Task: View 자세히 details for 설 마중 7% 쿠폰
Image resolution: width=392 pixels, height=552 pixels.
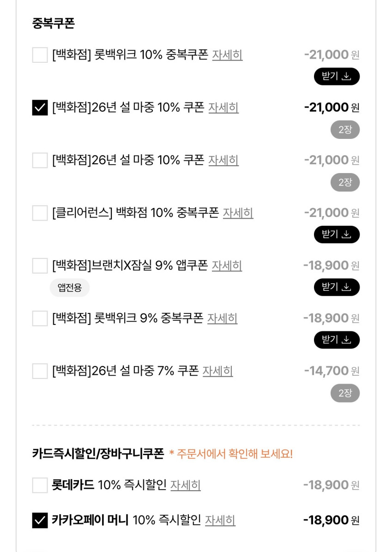Action: [217, 371]
